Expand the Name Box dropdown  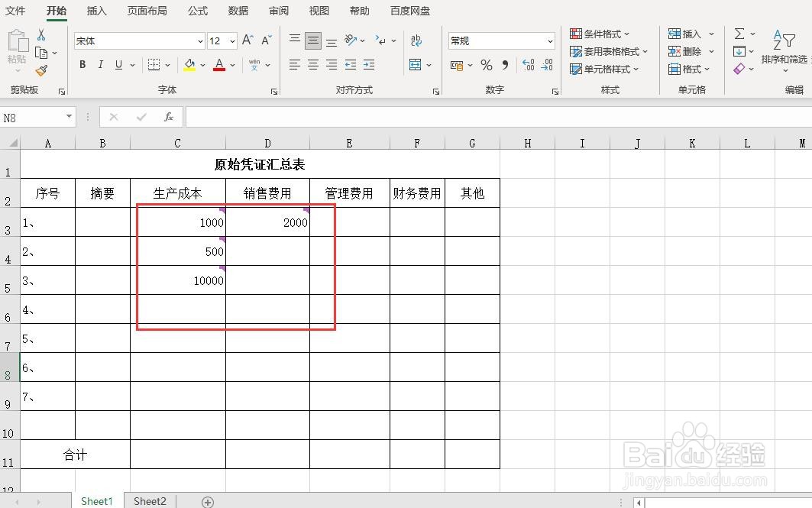click(x=69, y=117)
